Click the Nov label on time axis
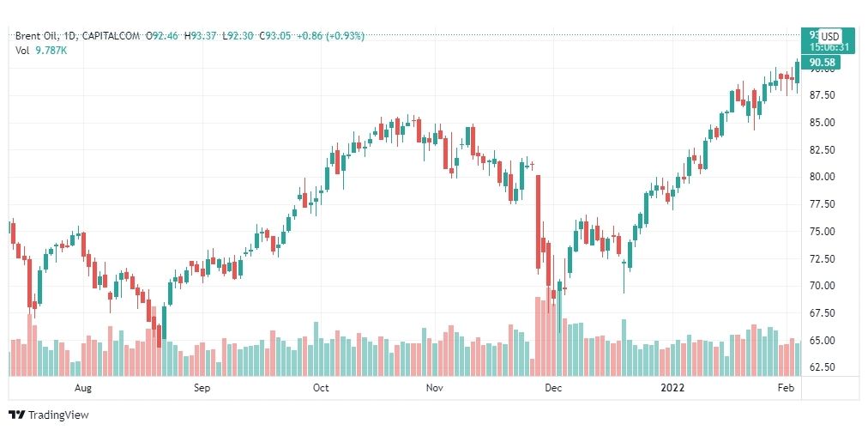The height and width of the screenshot is (430, 868). tap(435, 388)
